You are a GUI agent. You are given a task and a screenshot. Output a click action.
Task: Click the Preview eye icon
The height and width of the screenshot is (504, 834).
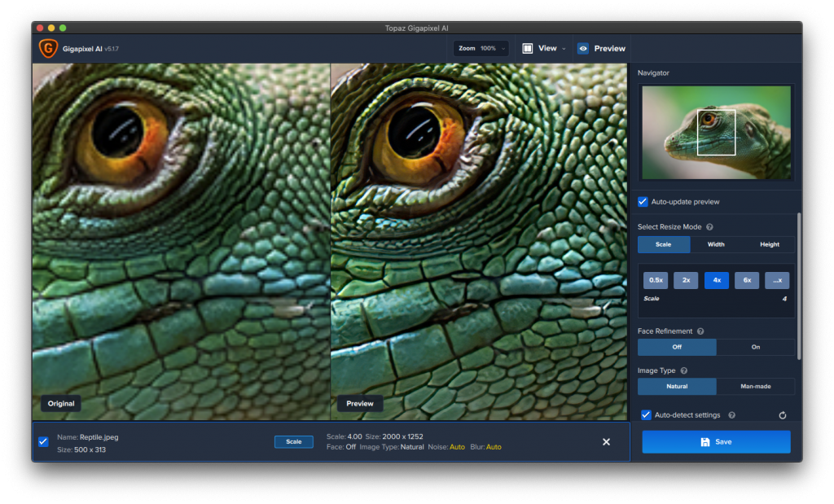[583, 48]
